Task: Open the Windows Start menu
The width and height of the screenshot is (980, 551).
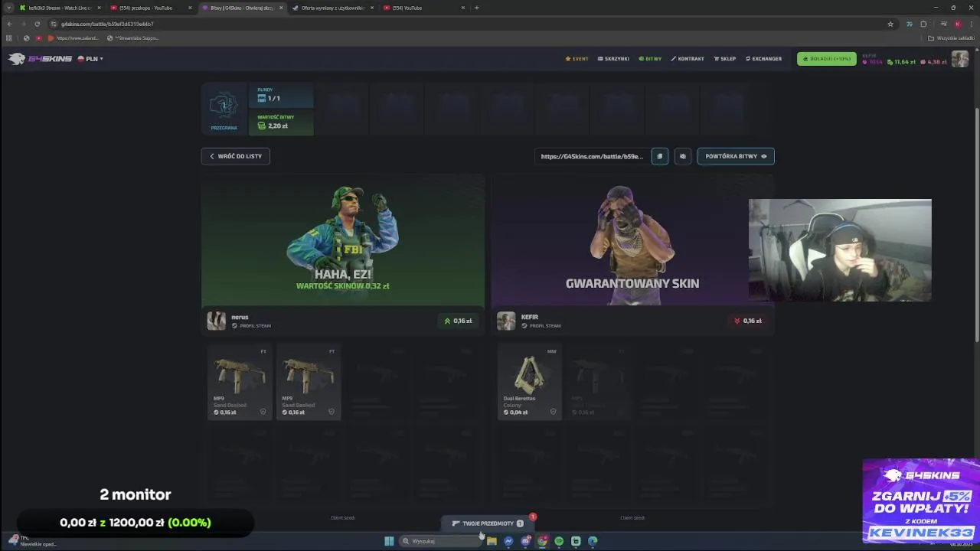Action: pyautogui.click(x=389, y=541)
